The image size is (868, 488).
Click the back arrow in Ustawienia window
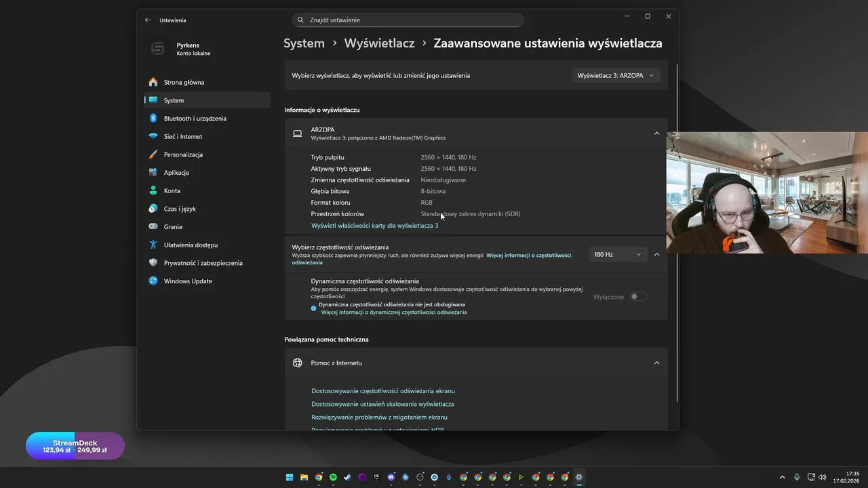point(148,20)
